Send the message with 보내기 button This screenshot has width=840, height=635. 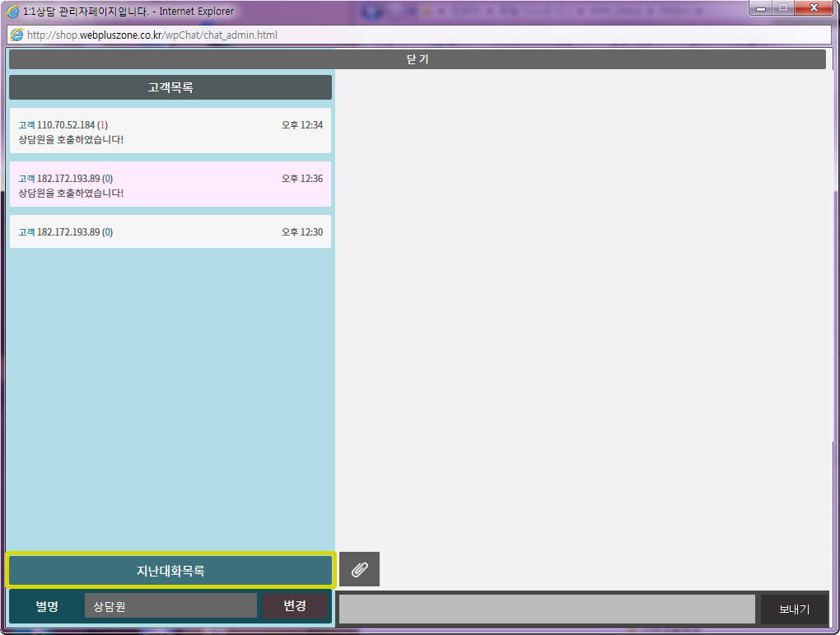click(794, 609)
